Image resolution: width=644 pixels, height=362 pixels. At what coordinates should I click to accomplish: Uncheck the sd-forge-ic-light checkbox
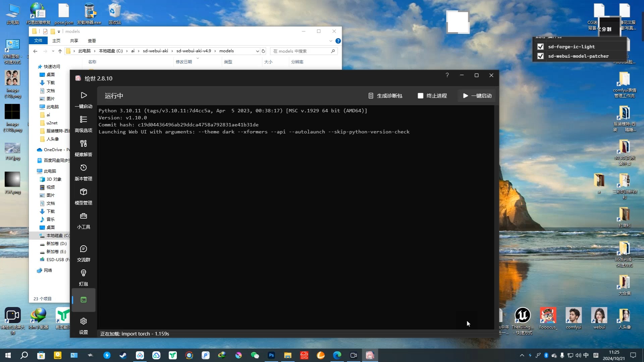540,47
